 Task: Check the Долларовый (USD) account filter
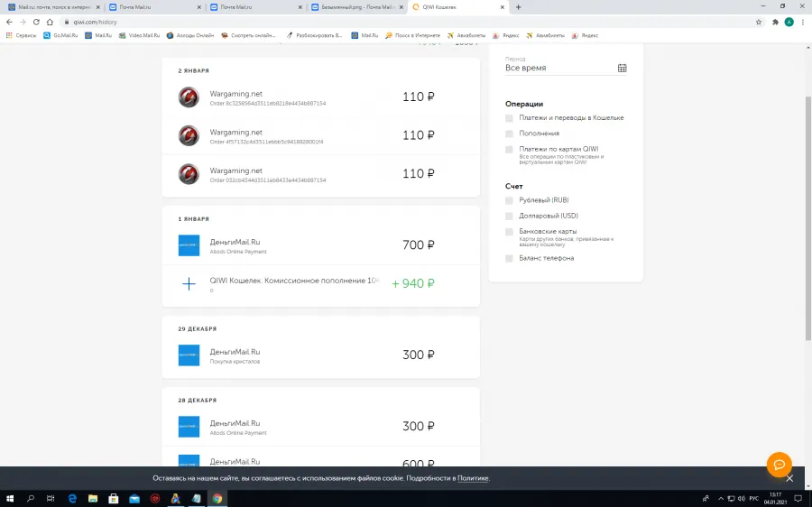509,216
